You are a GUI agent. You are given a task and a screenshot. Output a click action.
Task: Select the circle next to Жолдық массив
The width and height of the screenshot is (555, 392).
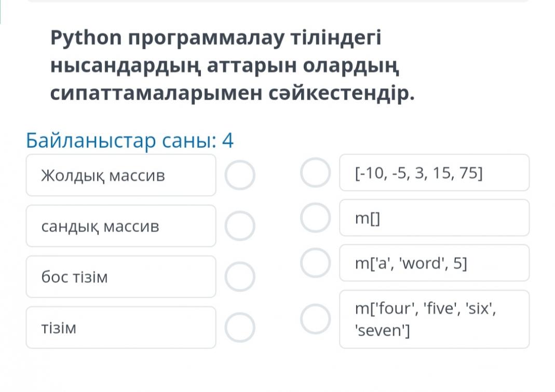click(240, 175)
